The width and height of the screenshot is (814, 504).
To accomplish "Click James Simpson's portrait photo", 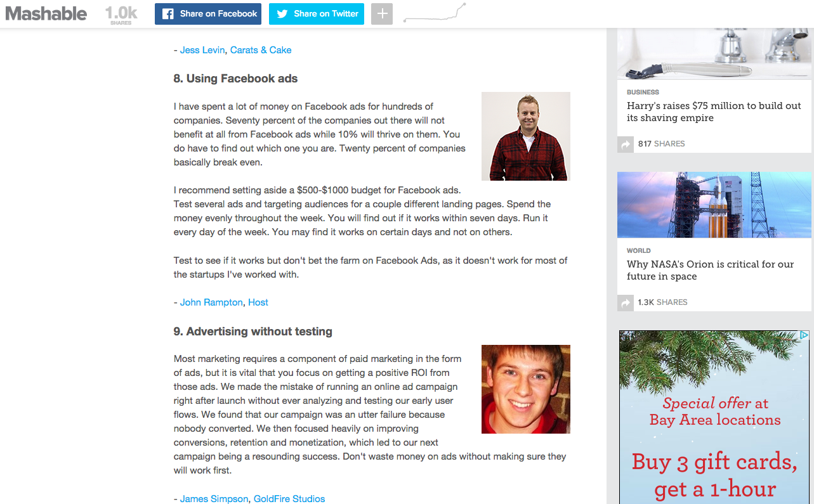I will (x=526, y=389).
